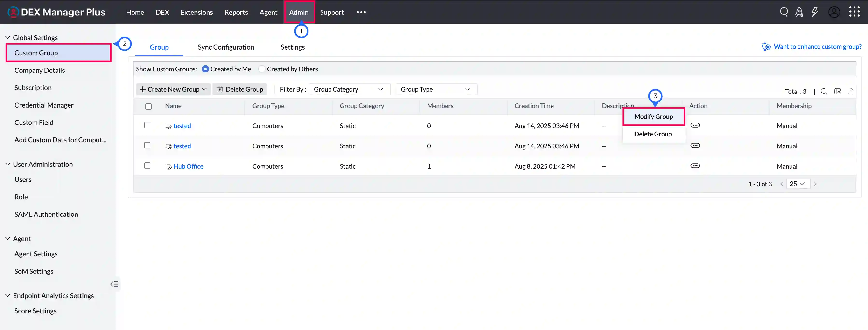Click the rocket icon in the header
The height and width of the screenshot is (330, 868).
[x=799, y=12]
